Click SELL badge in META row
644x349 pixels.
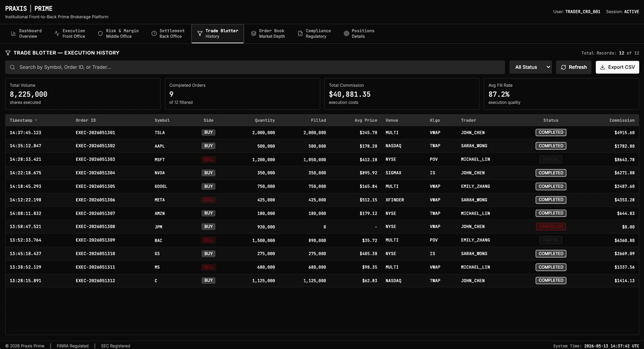coord(208,200)
